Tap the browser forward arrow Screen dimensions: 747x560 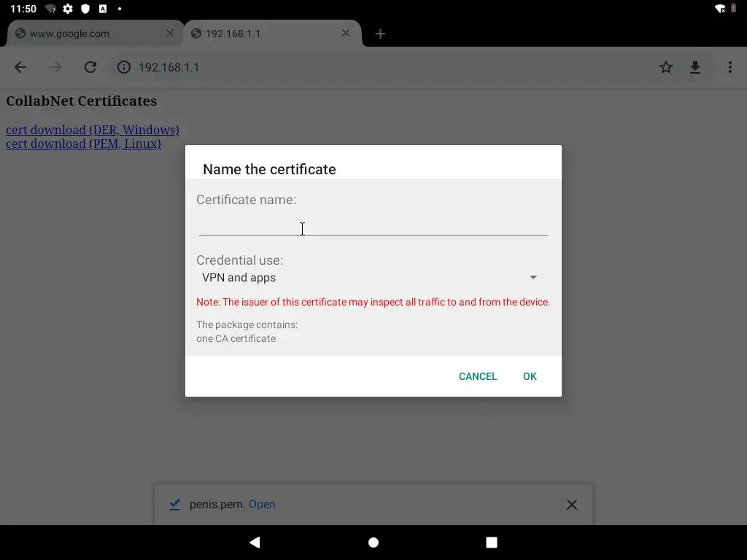(55, 67)
